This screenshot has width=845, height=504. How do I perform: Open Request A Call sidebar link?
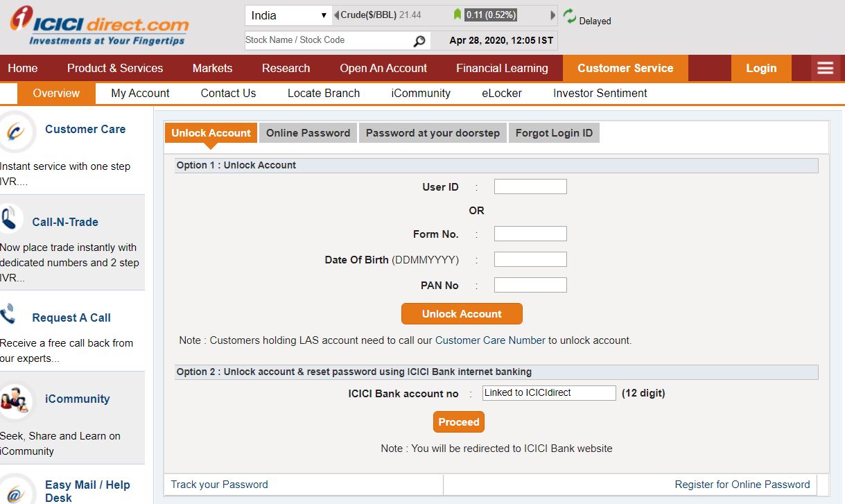point(71,318)
